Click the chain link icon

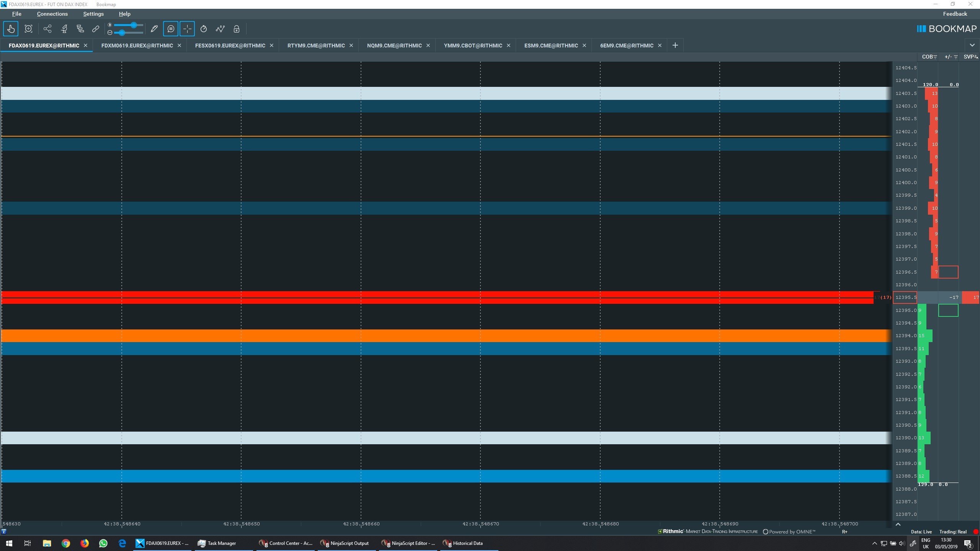pyautogui.click(x=96, y=29)
